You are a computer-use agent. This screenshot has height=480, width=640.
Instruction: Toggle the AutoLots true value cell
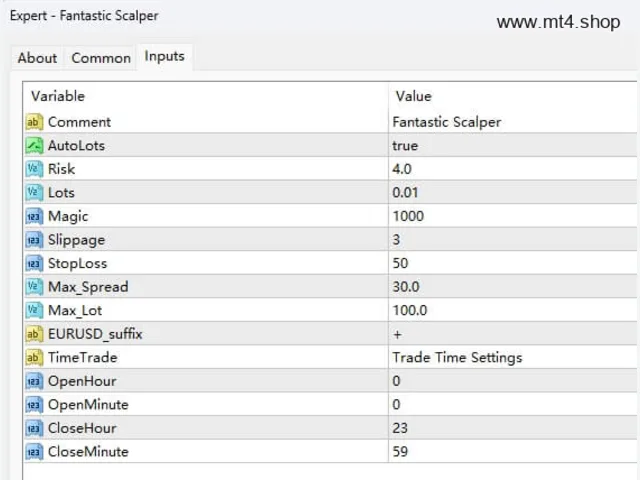point(513,146)
